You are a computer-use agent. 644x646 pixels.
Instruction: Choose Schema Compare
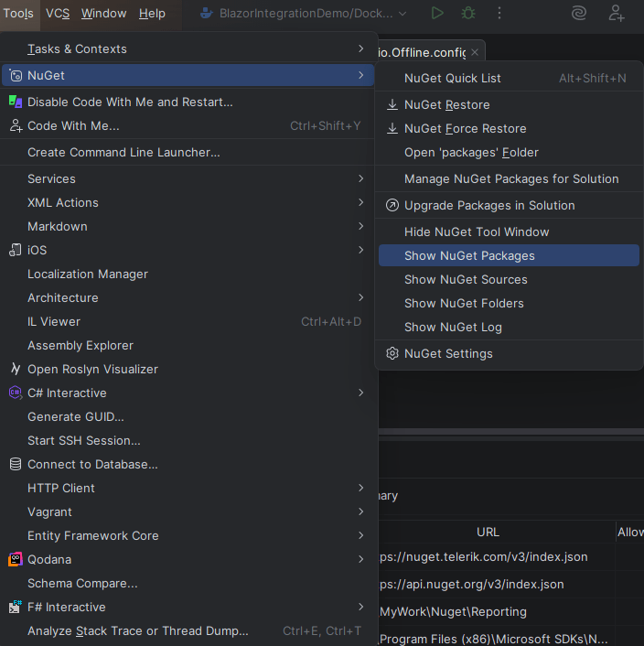[x=188, y=584]
